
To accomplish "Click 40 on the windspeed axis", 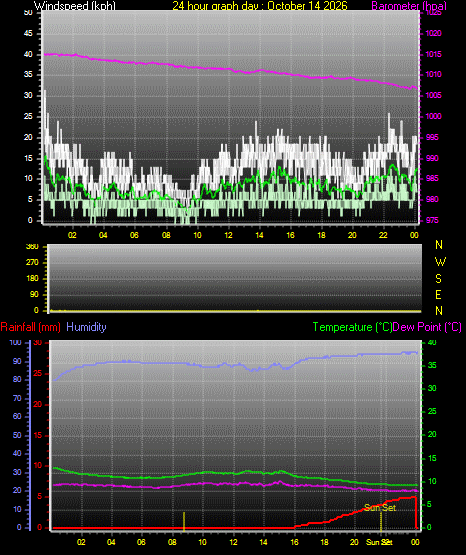I will point(28,54).
